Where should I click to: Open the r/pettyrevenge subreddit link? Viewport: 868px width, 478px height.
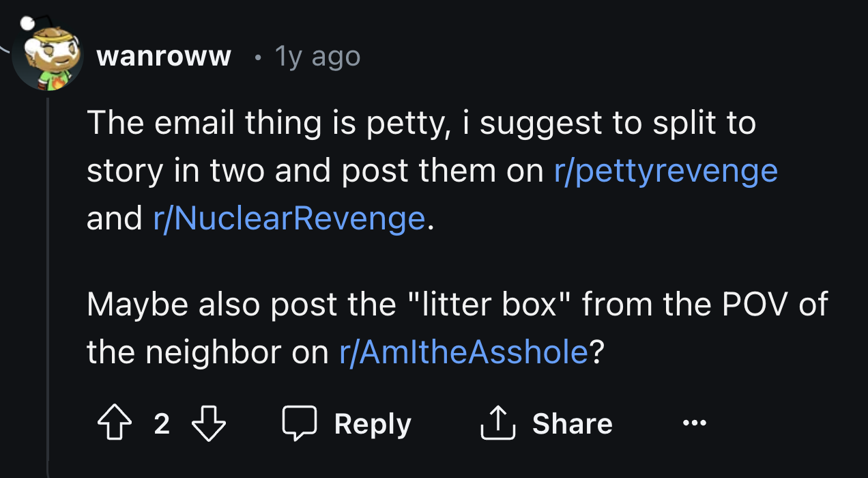tap(665, 171)
